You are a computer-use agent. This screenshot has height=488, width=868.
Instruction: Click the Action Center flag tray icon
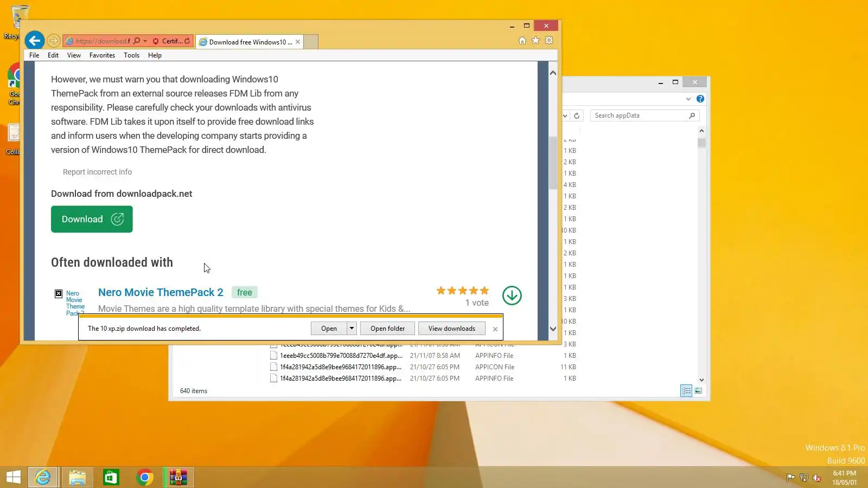point(791,478)
